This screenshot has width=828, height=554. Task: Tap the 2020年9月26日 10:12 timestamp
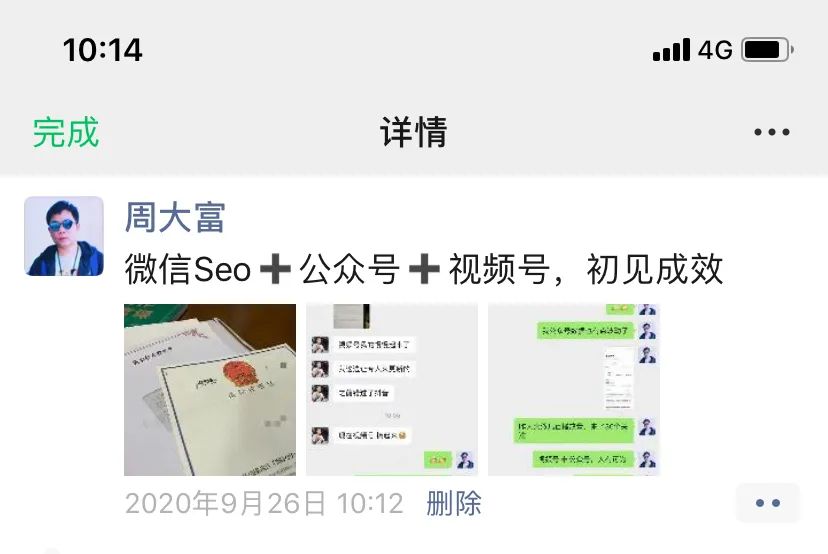264,503
